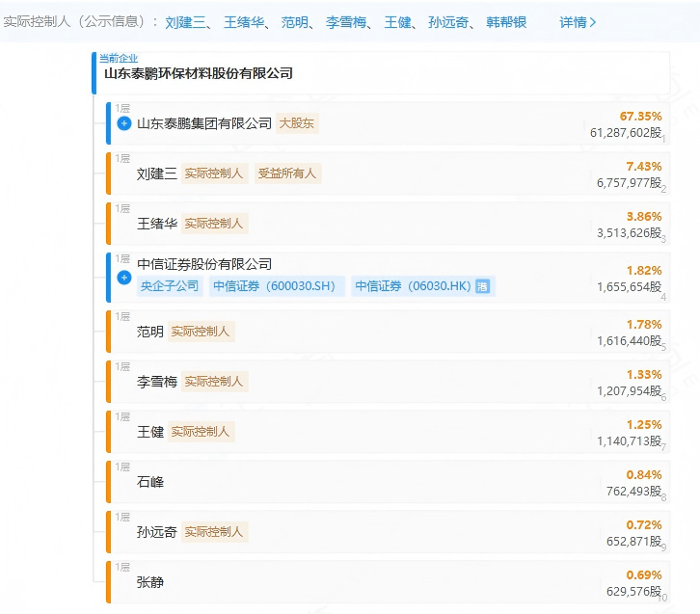Open shareholder 孙远奇 in the tree row

click(157, 532)
